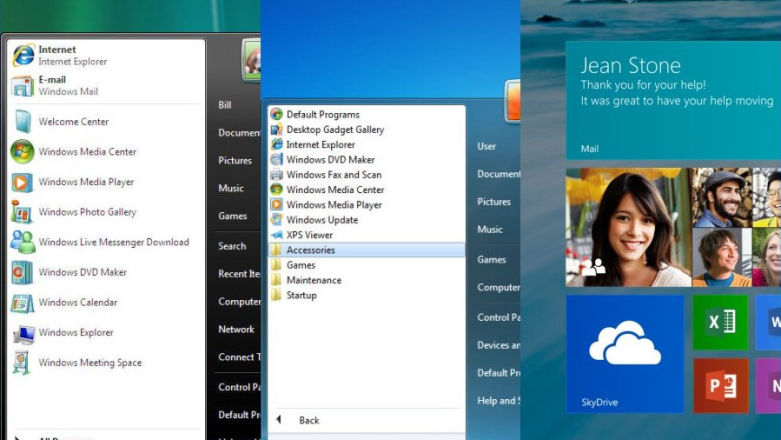Open Windows Media Center icon in Windows 7 list

point(276,190)
